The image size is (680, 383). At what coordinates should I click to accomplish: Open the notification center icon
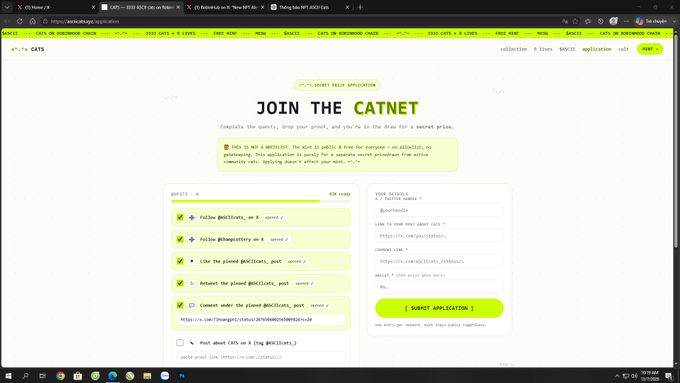point(669,376)
